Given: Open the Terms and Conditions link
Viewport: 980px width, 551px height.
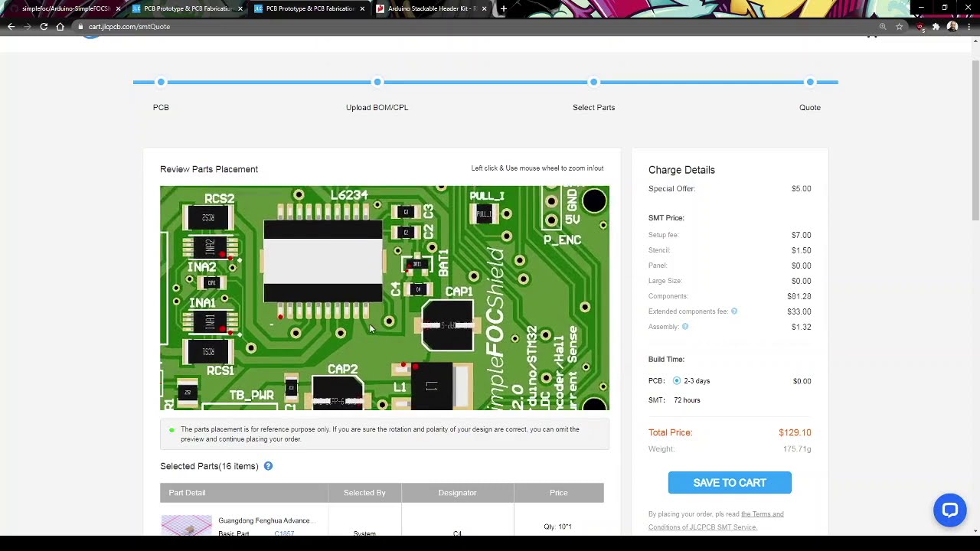Looking at the screenshot, I should coord(716,520).
